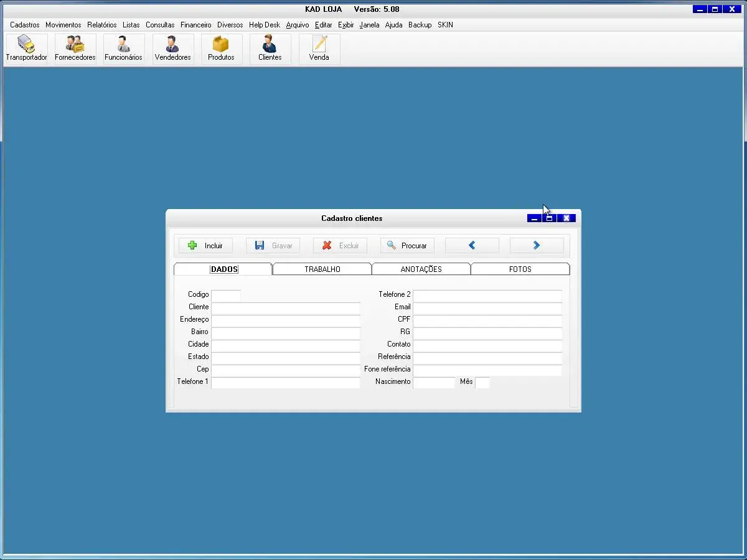
Task: Minimize the Cadastro clientes window
Action: pyautogui.click(x=534, y=218)
